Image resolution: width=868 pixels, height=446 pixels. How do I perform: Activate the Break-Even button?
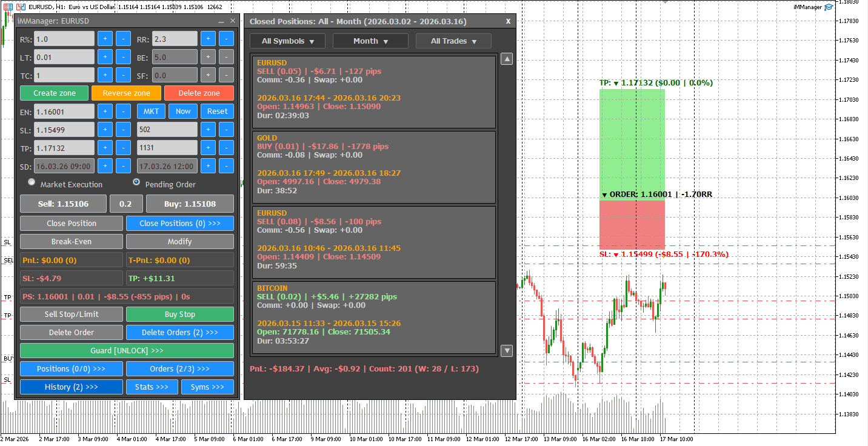[71, 241]
